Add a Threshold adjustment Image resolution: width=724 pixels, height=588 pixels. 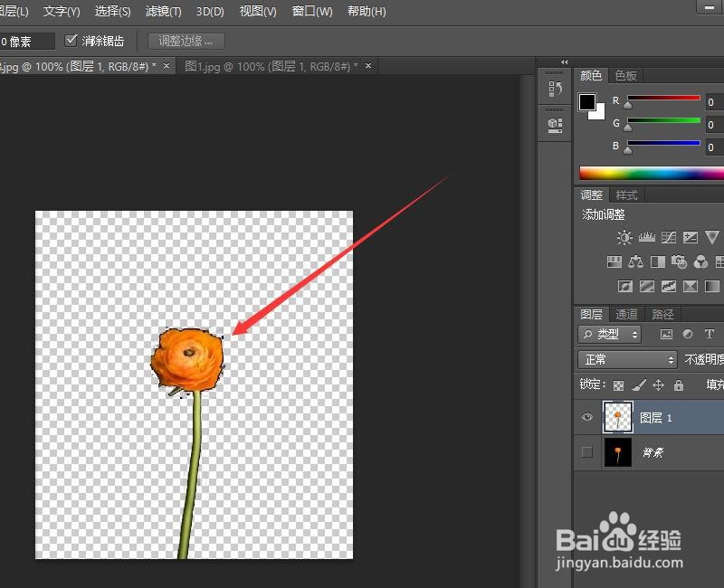(668, 287)
